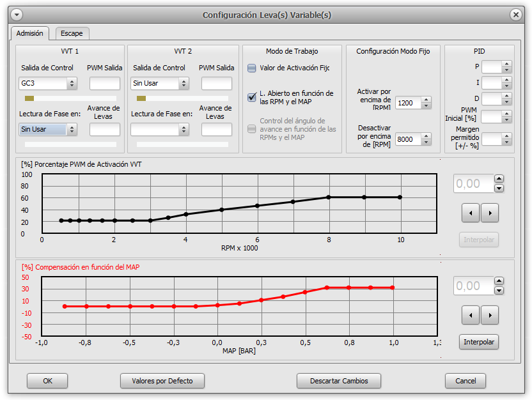Toggle L. Abierto en función de RPM checkbox
Viewport: 532px width, 400px height.
click(252, 97)
